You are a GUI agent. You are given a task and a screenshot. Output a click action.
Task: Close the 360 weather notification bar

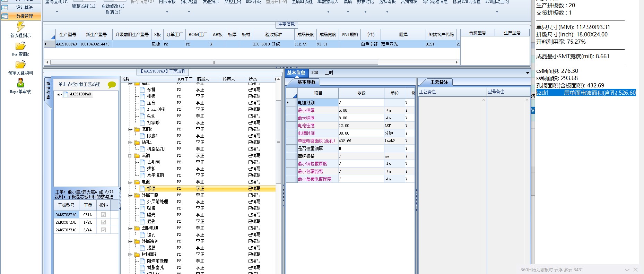635,270
